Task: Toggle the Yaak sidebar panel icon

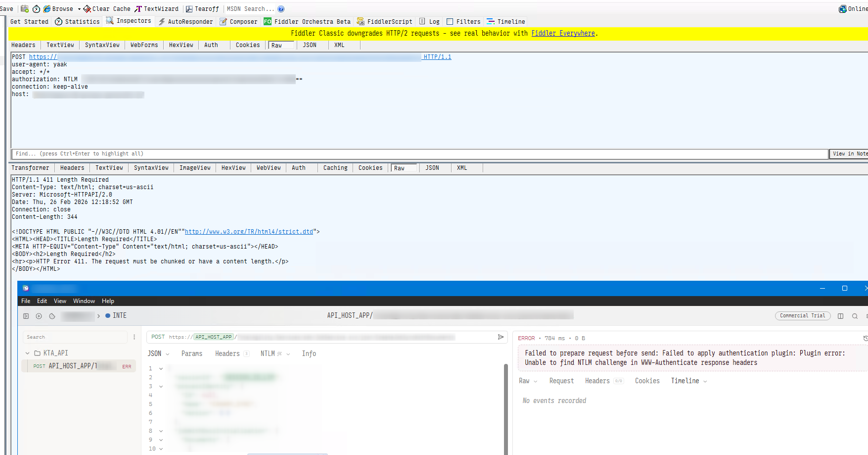Action: point(26,316)
